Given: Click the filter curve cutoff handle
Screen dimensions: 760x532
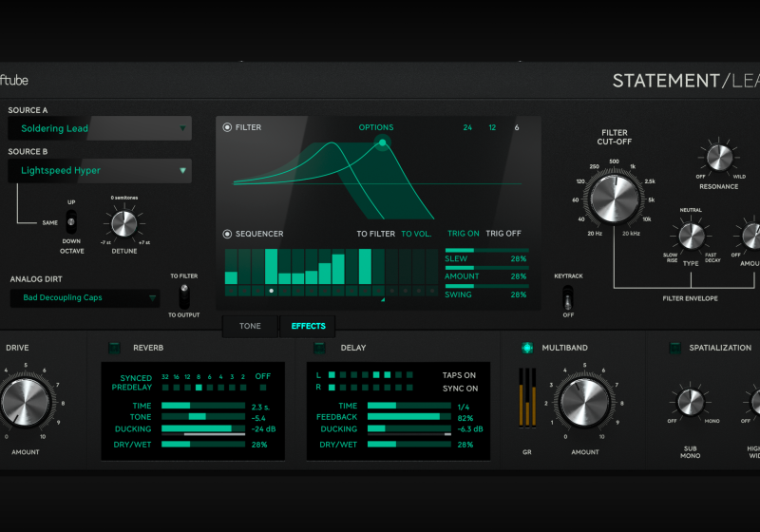Looking at the screenshot, I should pos(383,143).
